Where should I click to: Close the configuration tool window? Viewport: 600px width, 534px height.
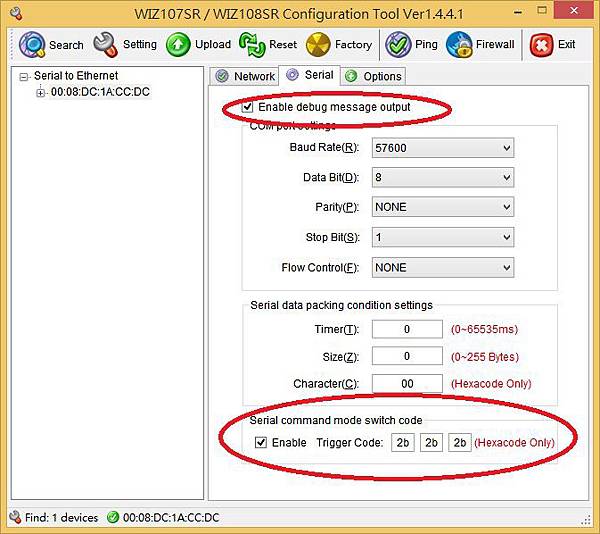[x=574, y=11]
